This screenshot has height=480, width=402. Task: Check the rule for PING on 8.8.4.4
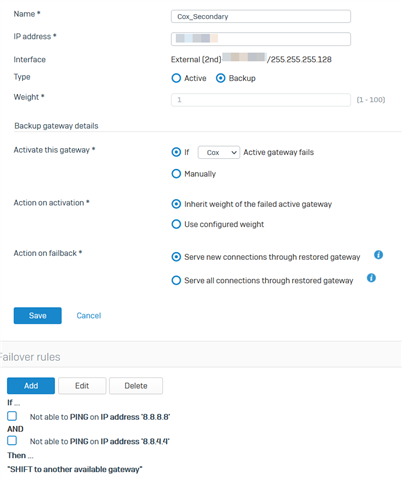coord(12,441)
